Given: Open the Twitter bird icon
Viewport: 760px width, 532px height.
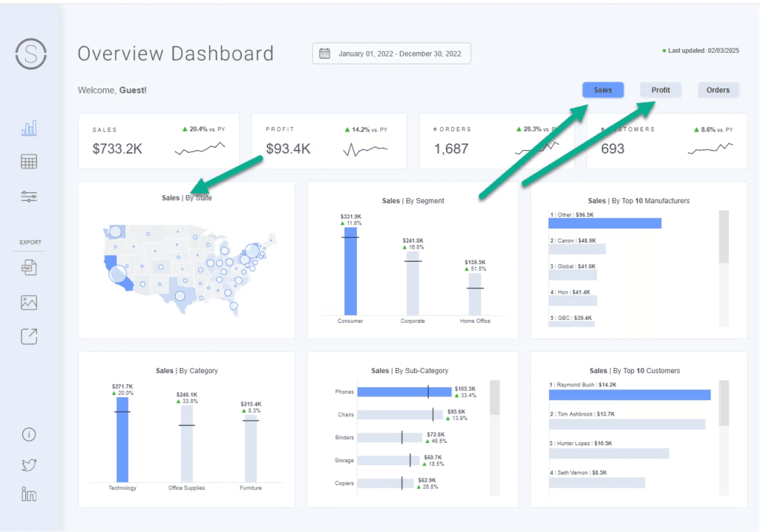Looking at the screenshot, I should coord(29,465).
